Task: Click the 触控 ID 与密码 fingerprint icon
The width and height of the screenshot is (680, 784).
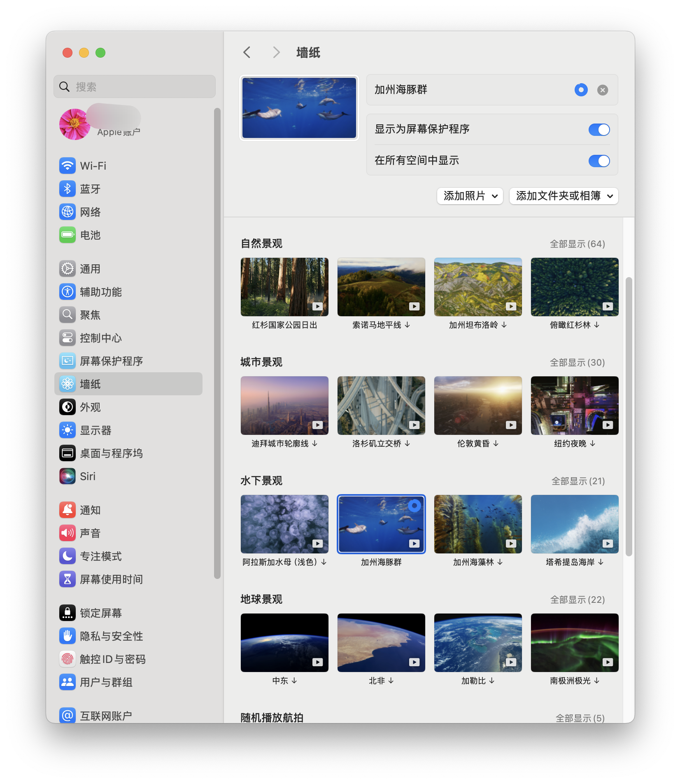Action: 68,659
